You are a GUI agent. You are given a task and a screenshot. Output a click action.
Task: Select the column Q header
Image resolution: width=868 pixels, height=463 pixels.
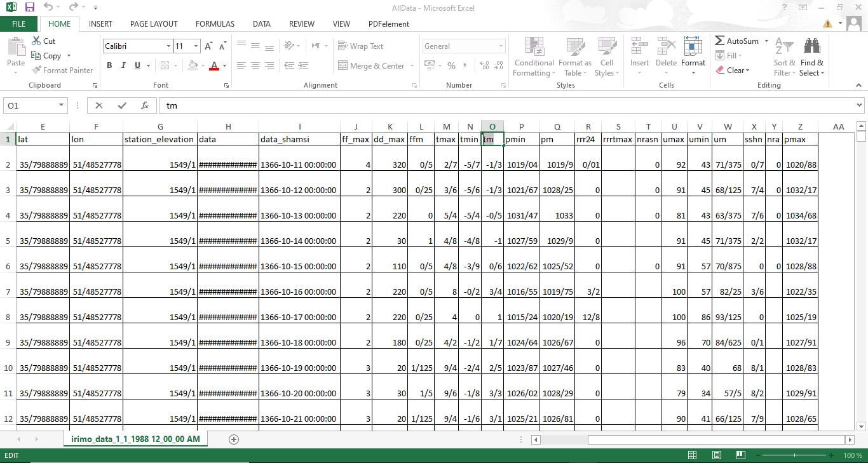click(557, 127)
